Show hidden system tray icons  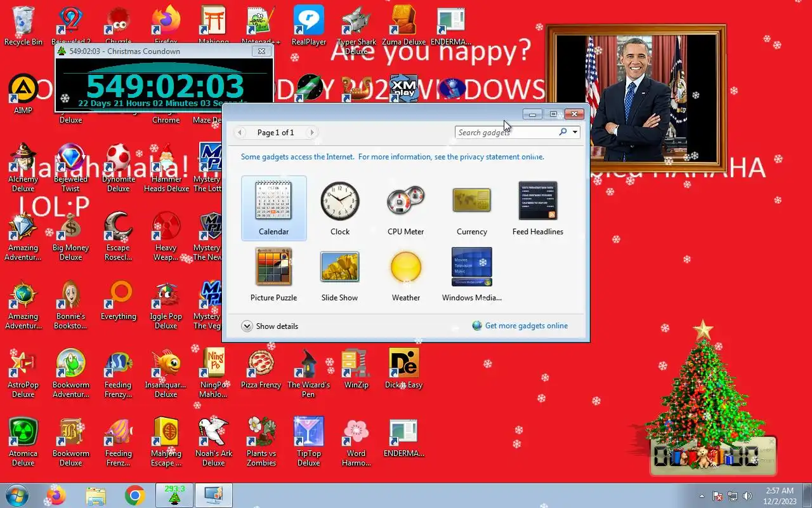[x=702, y=496]
